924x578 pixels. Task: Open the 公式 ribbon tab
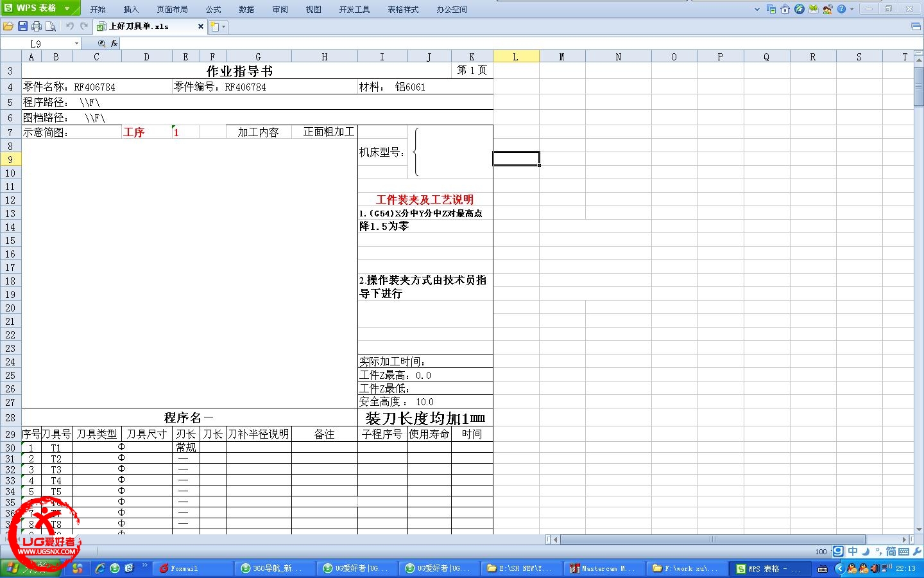point(213,10)
